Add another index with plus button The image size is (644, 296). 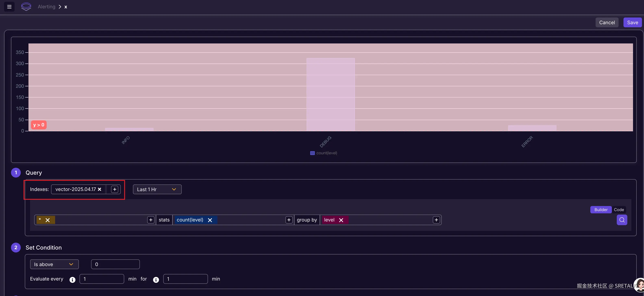pyautogui.click(x=114, y=189)
